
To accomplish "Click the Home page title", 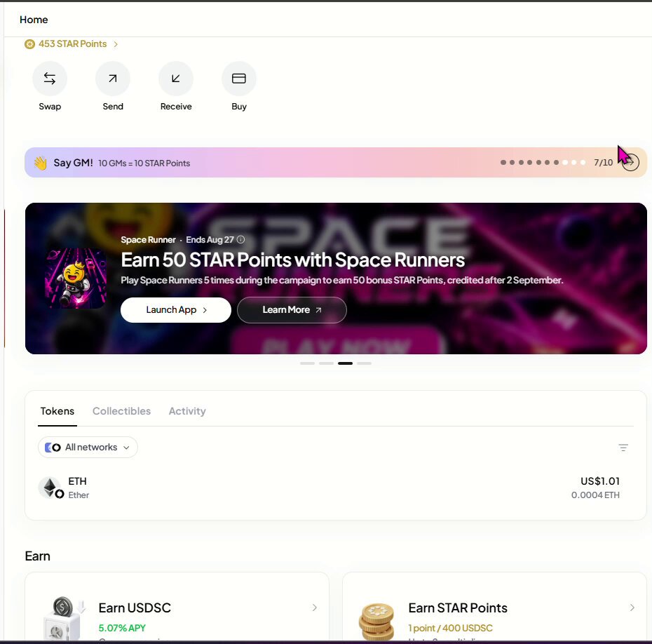I will 34,20.
